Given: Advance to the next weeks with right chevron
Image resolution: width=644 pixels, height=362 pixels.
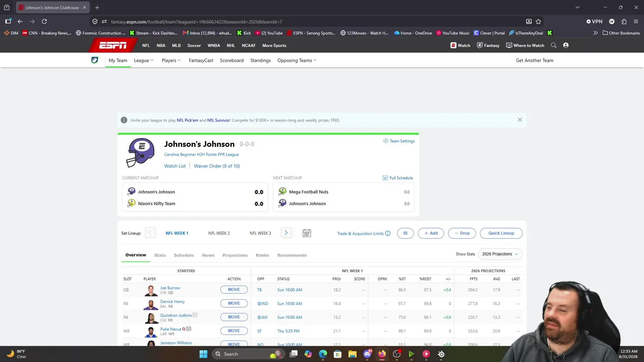Looking at the screenshot, I should pos(286,233).
